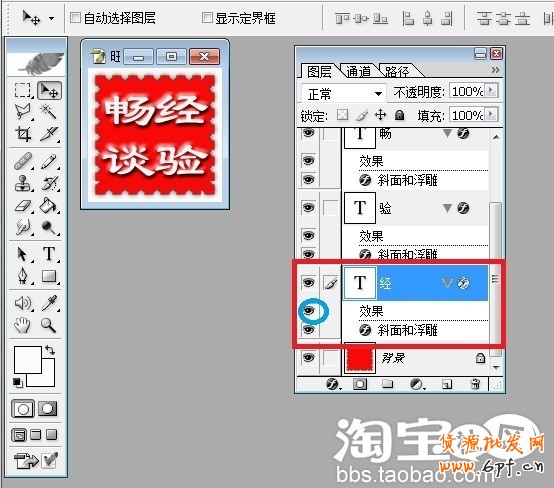This screenshot has height=488, width=554.
Task: Select the Type tool in toolbox
Action: [x=49, y=254]
